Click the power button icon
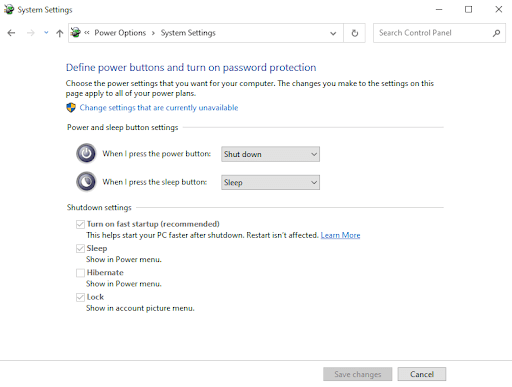The height and width of the screenshot is (387, 512). [86, 153]
